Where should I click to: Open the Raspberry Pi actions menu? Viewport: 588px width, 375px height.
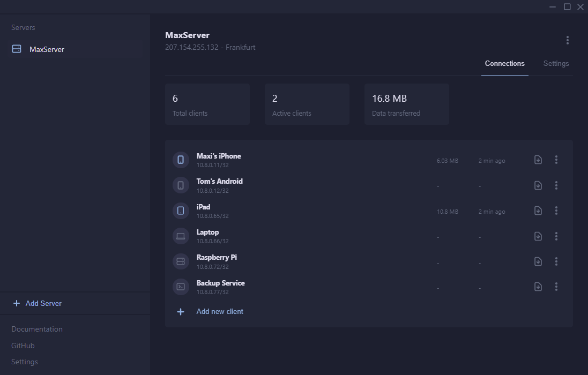[x=556, y=261]
